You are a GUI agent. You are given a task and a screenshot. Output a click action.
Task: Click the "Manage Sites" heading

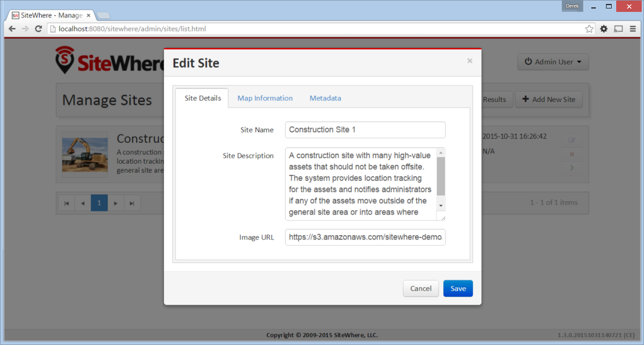click(x=107, y=100)
